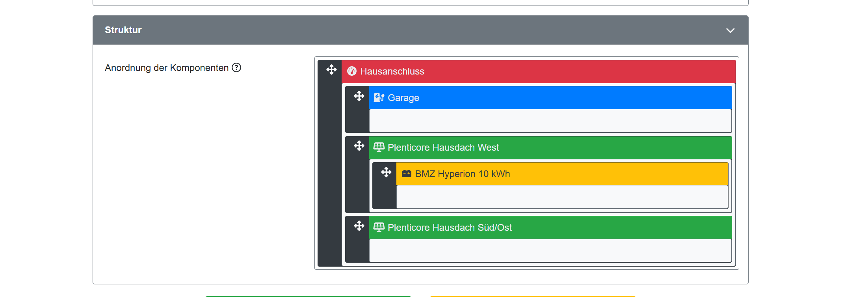This screenshot has width=868, height=297.
Task: Grab the Hausanschluss move handle
Action: [x=331, y=70]
